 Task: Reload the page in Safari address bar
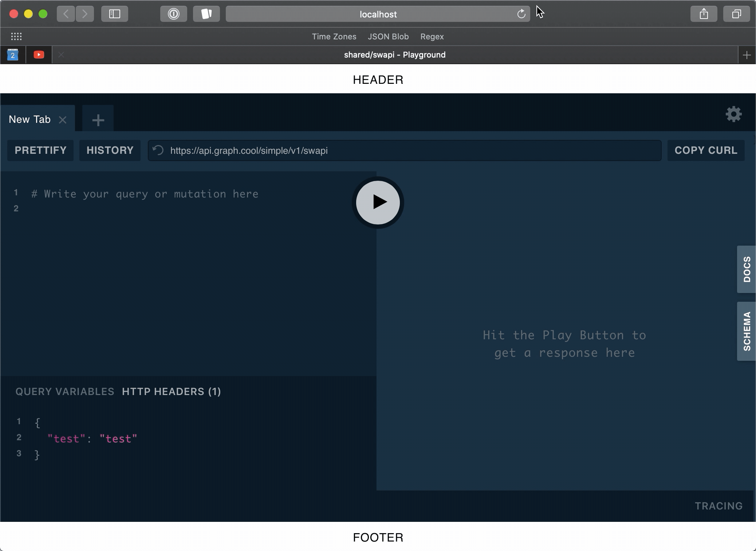click(x=521, y=14)
